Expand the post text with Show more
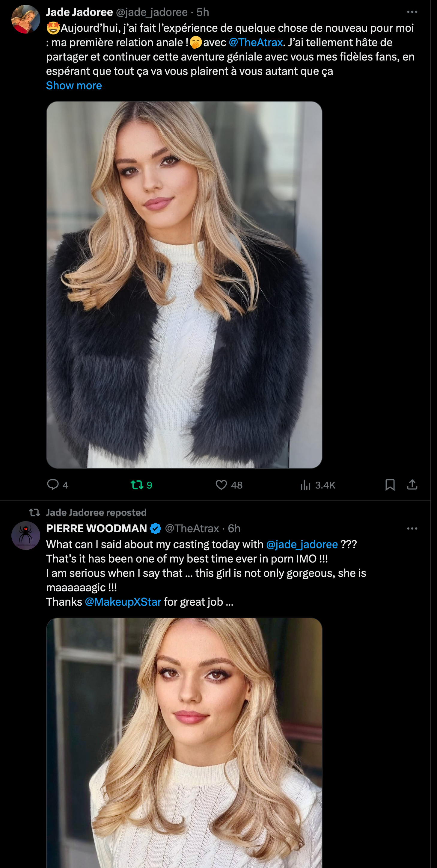The height and width of the screenshot is (868, 437). pos(74,86)
